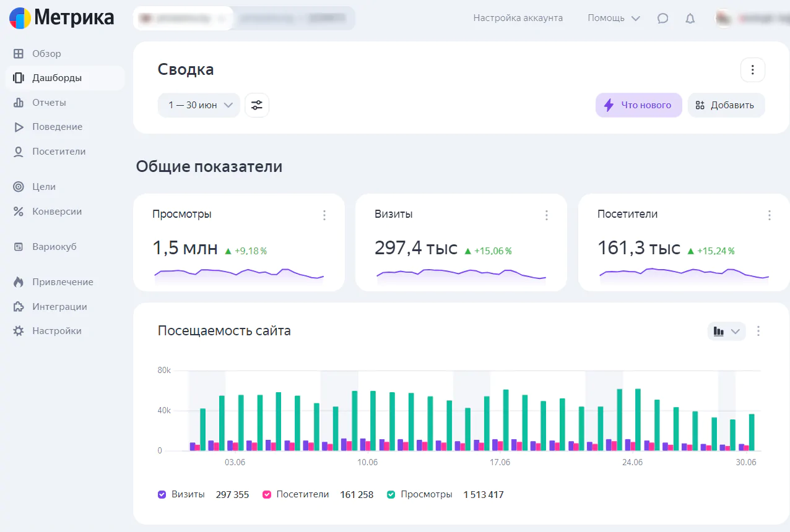Click the Посетители person icon
This screenshot has width=790, height=532.
[x=19, y=152]
